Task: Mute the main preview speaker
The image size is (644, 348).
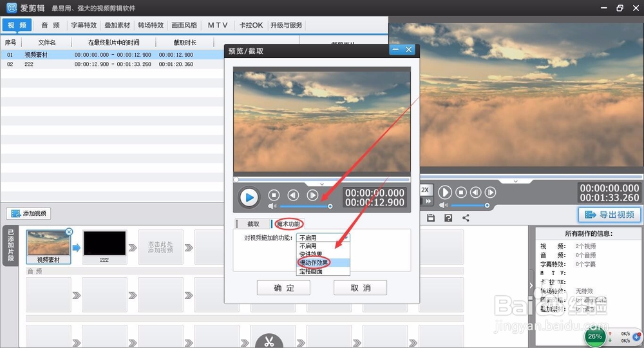Action: click(443, 205)
